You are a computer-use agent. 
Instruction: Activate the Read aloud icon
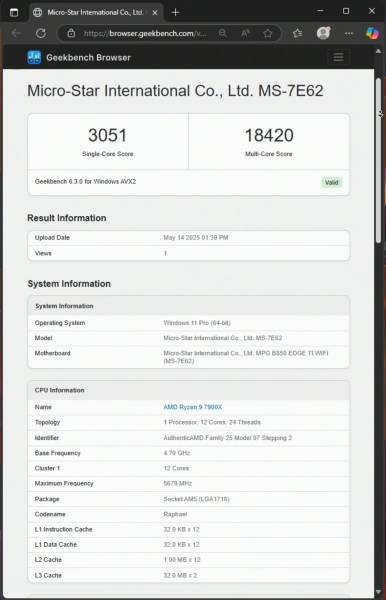pos(245,33)
